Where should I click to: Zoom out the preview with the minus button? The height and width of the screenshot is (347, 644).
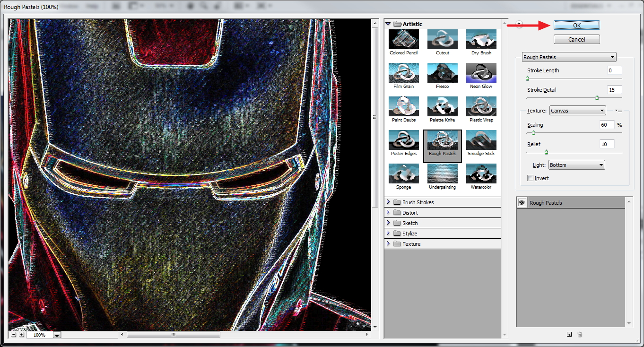14,335
